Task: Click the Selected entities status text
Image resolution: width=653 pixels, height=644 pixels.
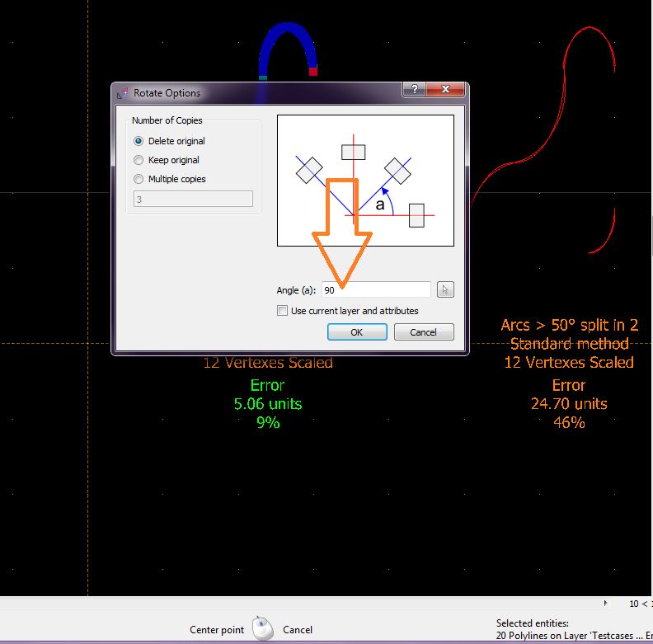Action: point(533,623)
